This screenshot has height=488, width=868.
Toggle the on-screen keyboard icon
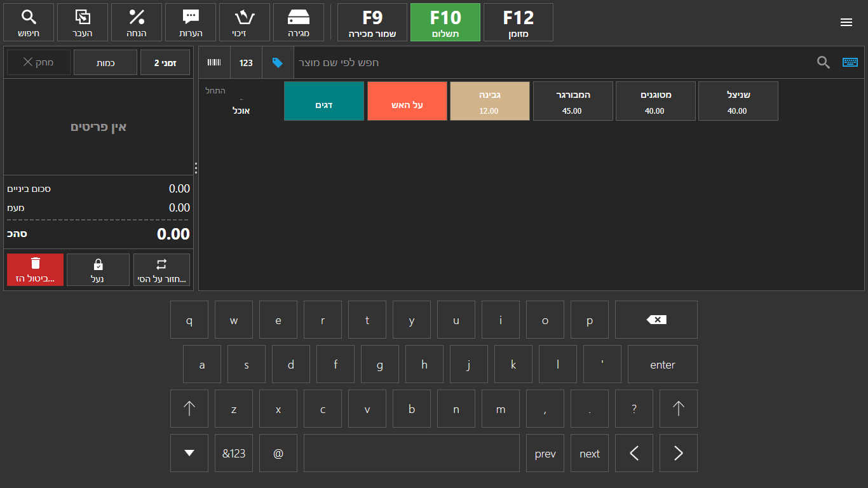pos(850,62)
